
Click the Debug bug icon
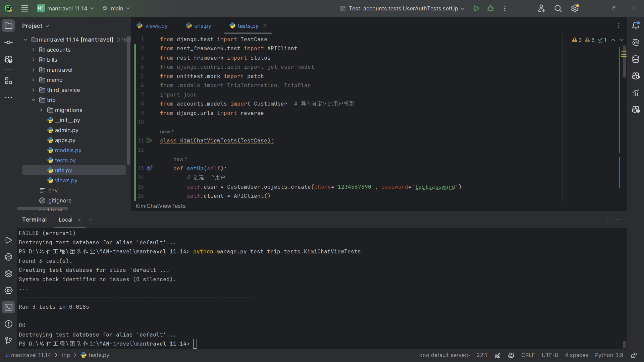pos(490,8)
